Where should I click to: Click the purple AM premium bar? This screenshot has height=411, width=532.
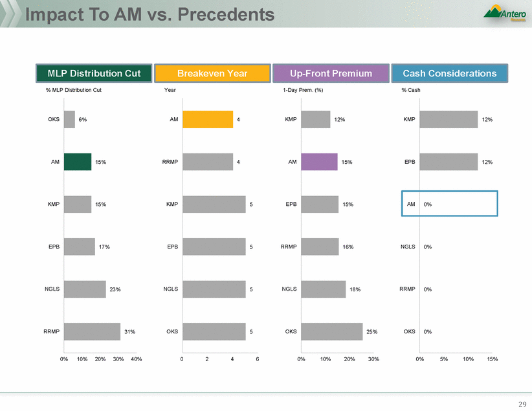pos(319,162)
